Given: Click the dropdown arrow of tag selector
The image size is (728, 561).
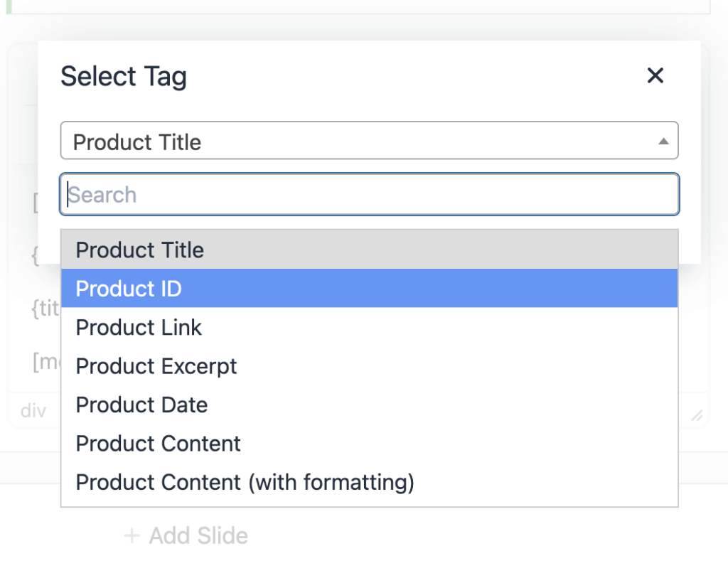Looking at the screenshot, I should coord(663,141).
